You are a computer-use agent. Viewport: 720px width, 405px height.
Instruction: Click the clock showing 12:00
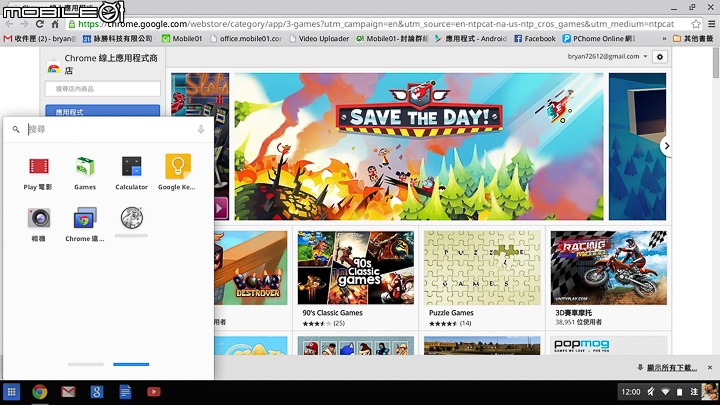pyautogui.click(x=630, y=392)
